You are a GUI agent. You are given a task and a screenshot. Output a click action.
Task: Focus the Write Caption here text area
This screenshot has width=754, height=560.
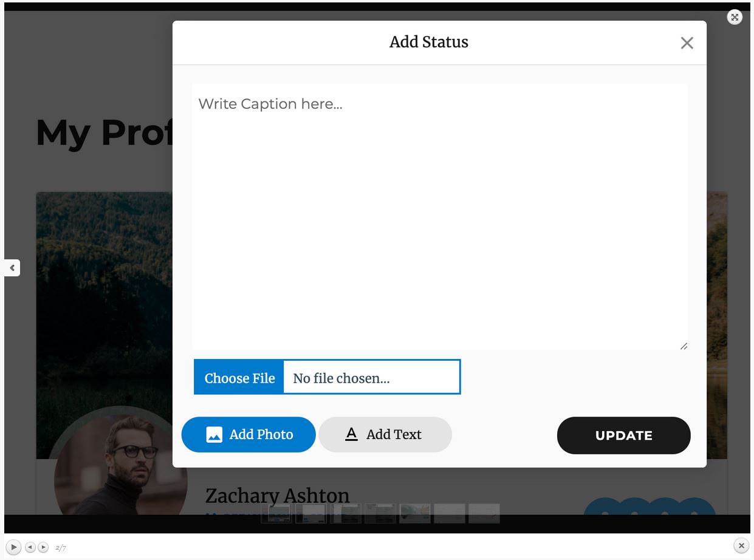coord(440,217)
